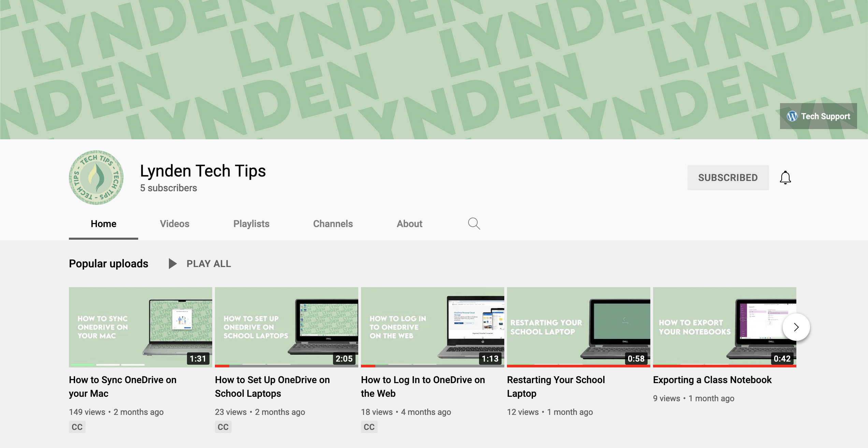
Task: Open the 'Exporting a Class Notebook' title
Action: 712,380
